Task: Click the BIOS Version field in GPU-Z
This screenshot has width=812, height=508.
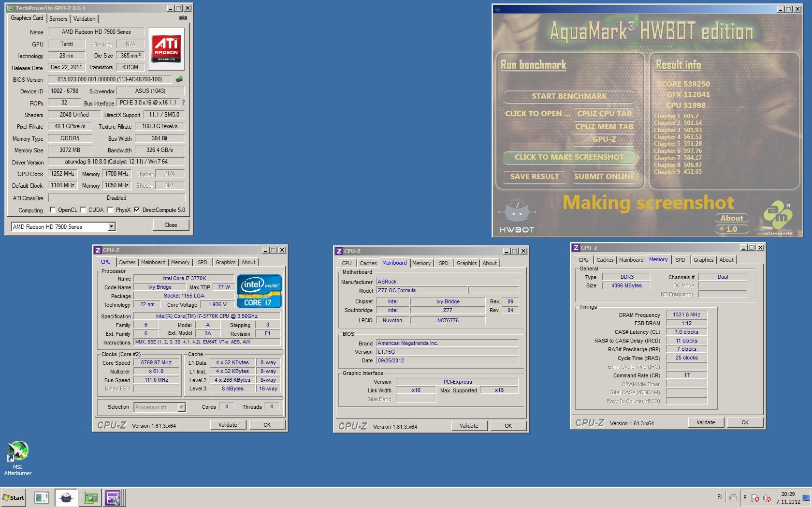Action: 110,79
